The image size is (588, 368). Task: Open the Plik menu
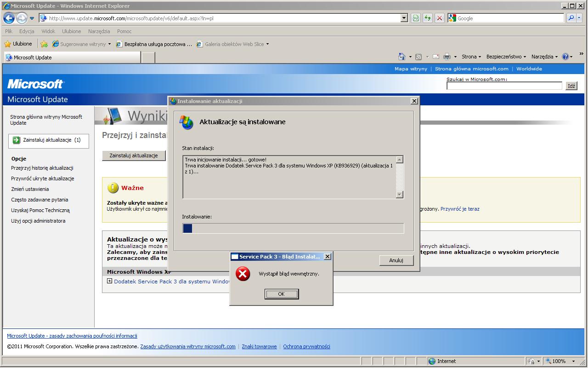tap(9, 31)
